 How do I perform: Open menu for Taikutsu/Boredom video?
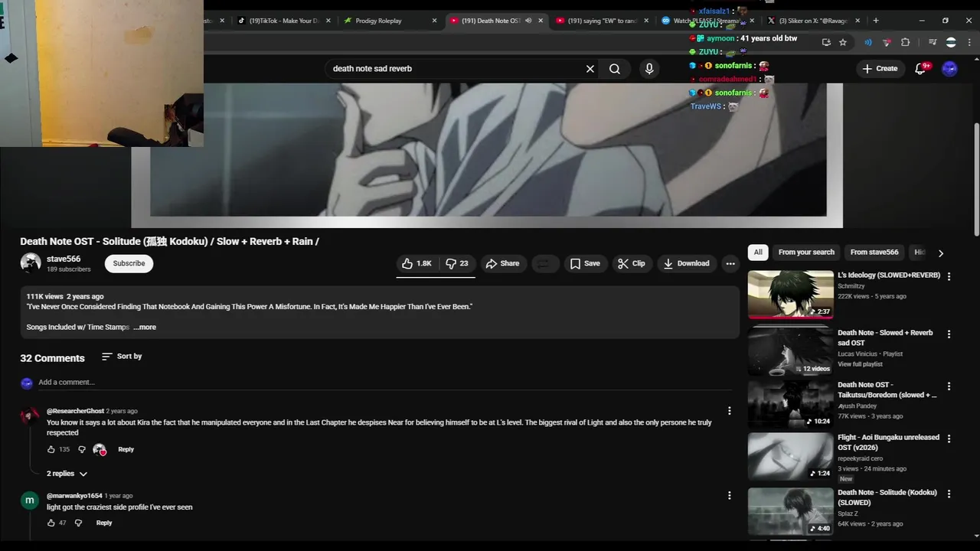(949, 386)
